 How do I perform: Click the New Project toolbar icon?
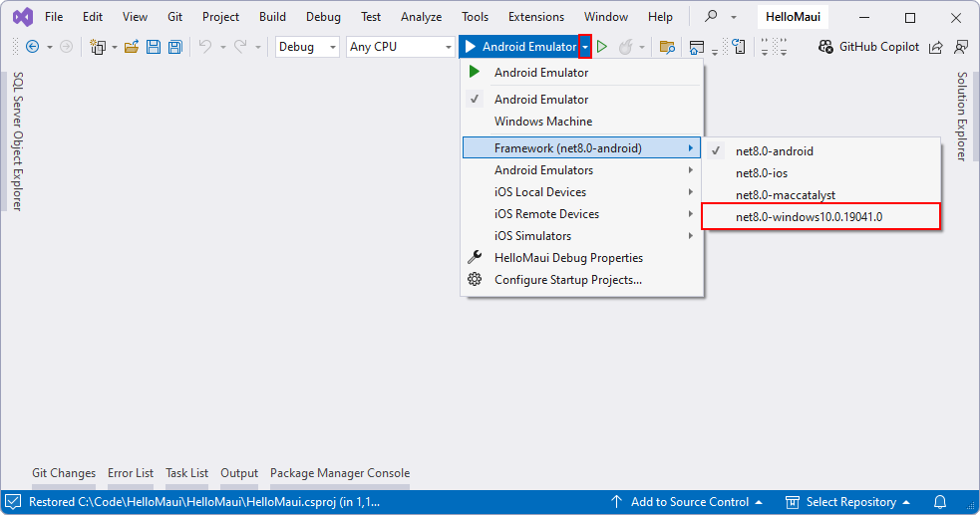point(98,47)
